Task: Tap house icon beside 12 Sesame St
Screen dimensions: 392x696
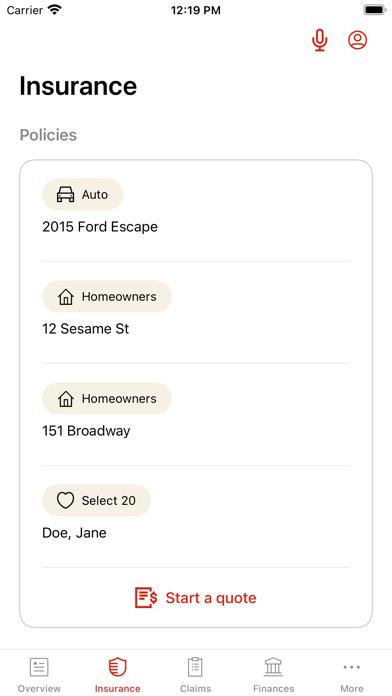Action: tap(66, 297)
